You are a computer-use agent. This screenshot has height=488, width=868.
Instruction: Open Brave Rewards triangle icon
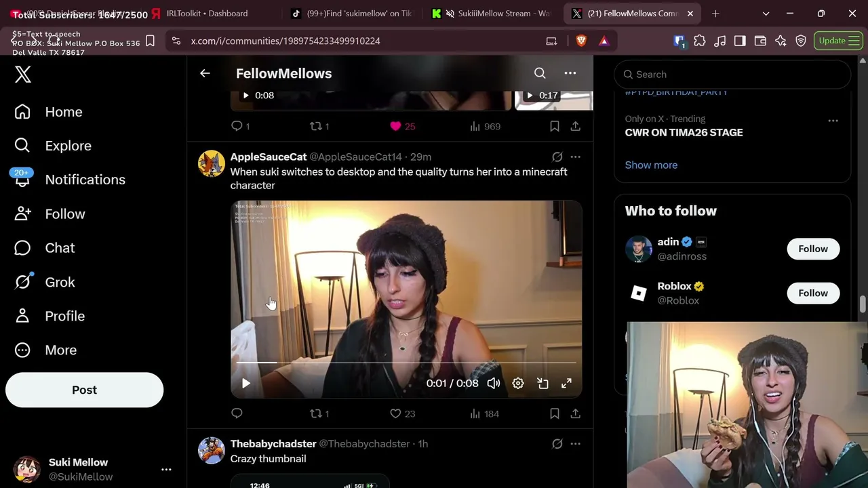click(x=604, y=41)
